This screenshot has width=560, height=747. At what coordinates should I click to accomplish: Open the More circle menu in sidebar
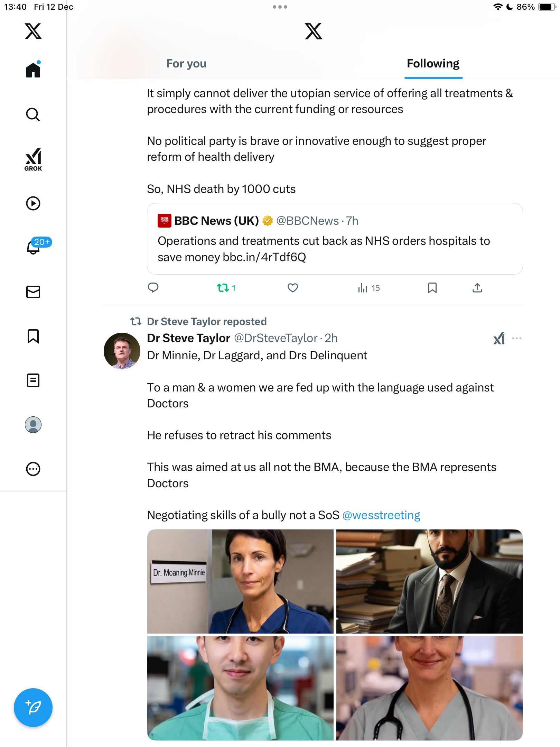(x=33, y=469)
